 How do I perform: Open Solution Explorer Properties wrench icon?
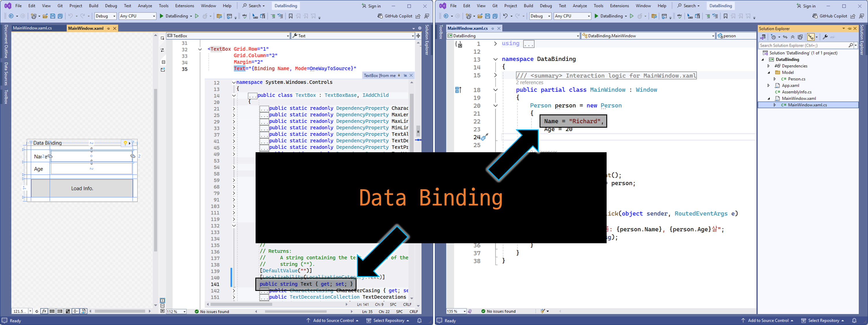[825, 37]
